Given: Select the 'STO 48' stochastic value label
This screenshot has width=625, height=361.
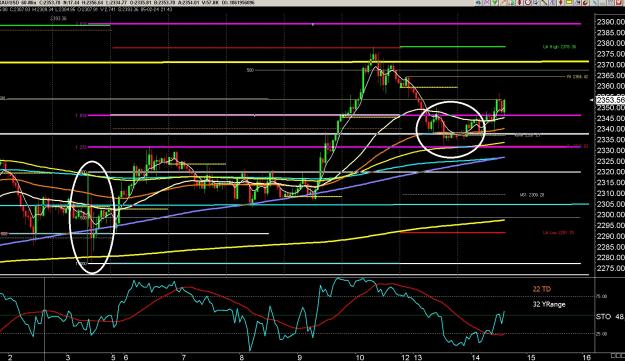Looking at the screenshot, I should [609, 317].
